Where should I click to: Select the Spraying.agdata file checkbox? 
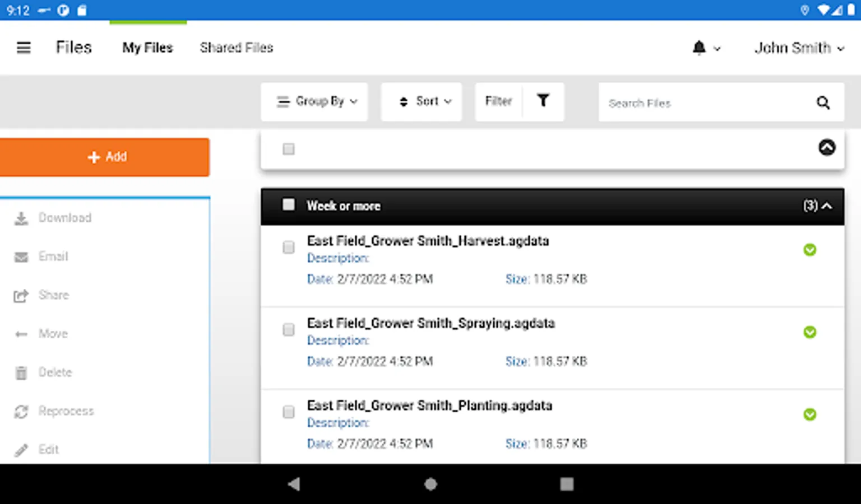click(289, 330)
